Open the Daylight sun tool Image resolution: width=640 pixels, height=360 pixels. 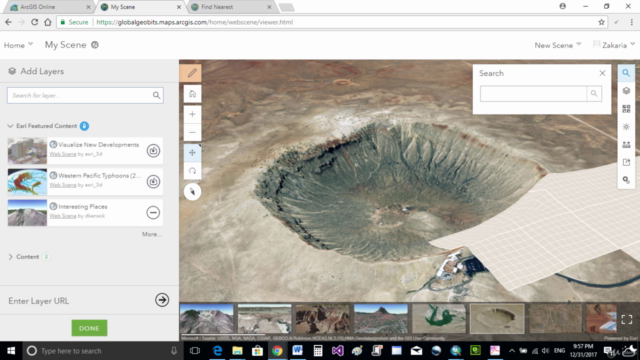pos(626,127)
